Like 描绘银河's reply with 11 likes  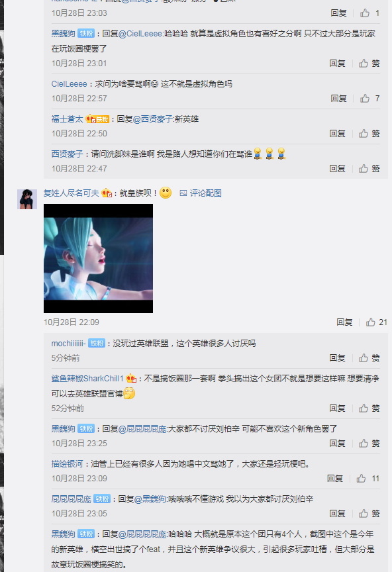367,478
